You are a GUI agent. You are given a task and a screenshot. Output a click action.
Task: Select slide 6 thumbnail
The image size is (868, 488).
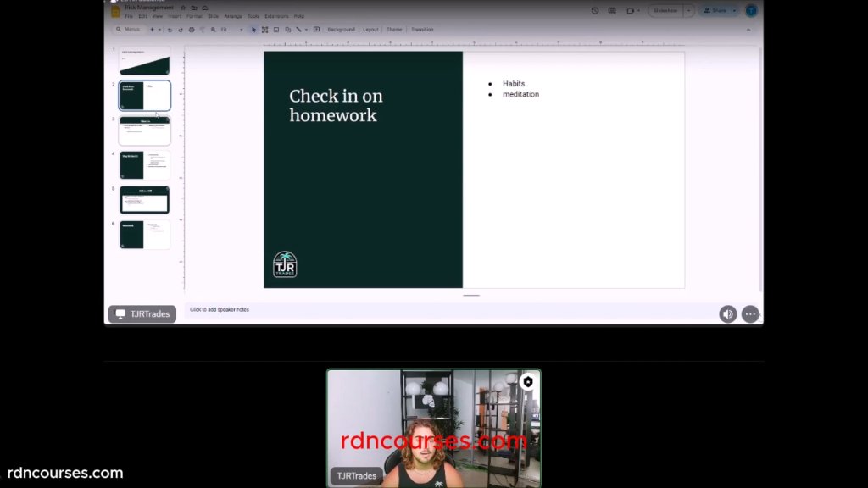(x=144, y=235)
